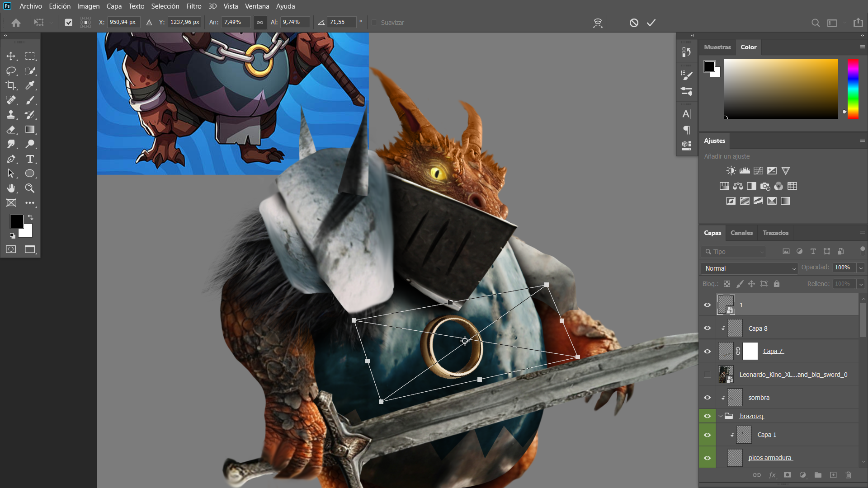Select the Path Selection tool
This screenshot has width=868, height=488.
pos(11,174)
